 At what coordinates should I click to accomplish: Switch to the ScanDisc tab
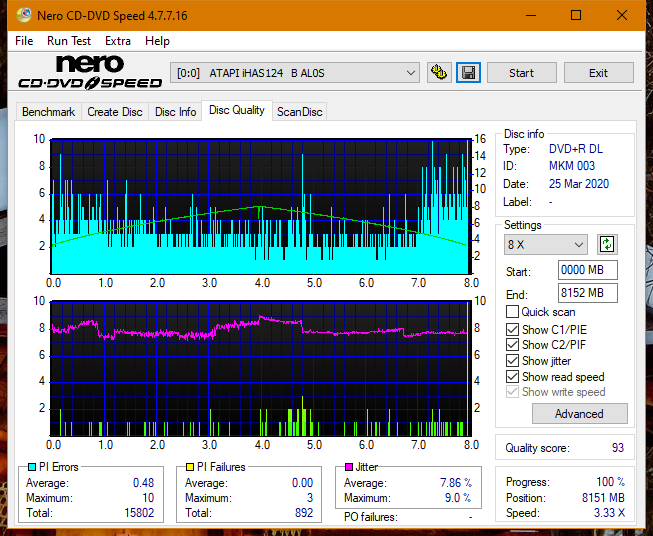coord(299,112)
